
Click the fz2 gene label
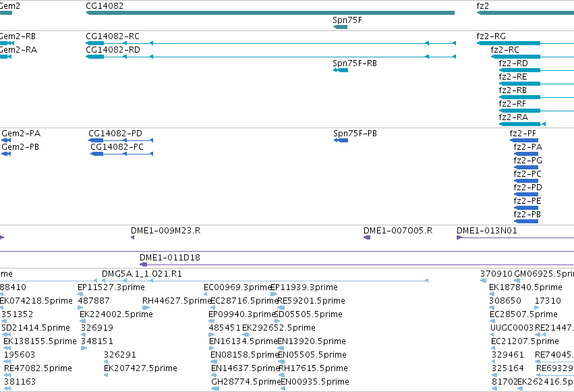coord(482,6)
